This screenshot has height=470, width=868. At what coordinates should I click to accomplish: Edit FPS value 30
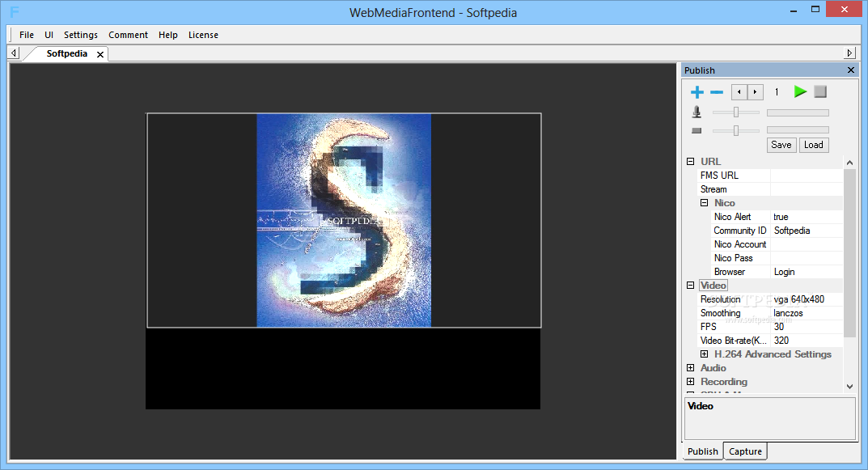[807, 327]
